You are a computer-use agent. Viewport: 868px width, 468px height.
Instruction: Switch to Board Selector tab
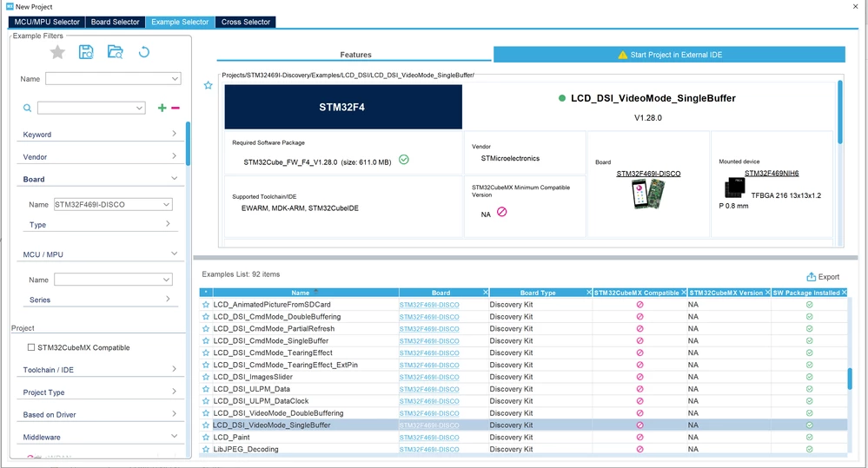click(116, 22)
